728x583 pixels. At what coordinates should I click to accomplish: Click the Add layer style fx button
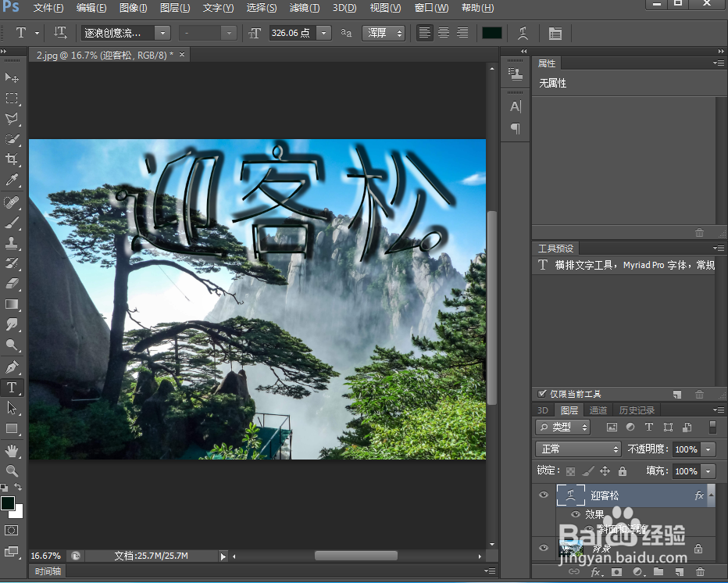[x=596, y=572]
